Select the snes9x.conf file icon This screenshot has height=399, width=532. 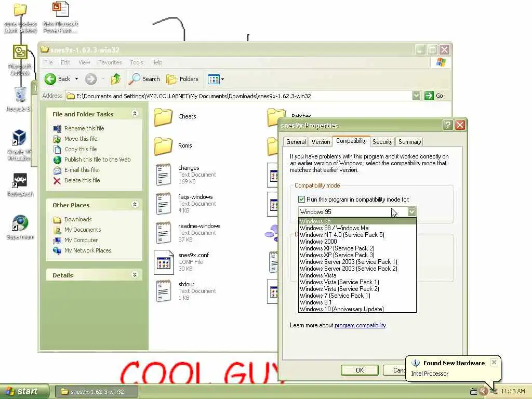point(164,262)
